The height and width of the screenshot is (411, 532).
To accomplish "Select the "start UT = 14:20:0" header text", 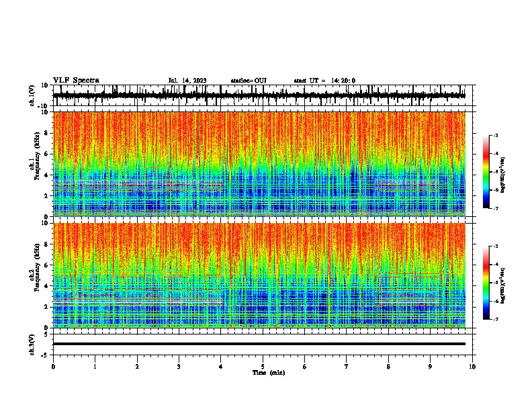I will point(324,81).
